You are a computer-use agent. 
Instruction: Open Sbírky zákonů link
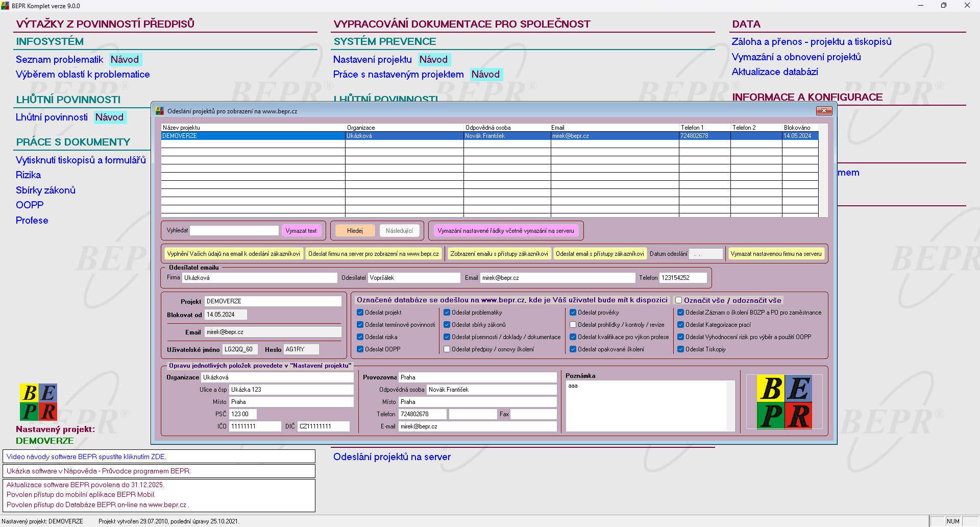click(x=45, y=190)
